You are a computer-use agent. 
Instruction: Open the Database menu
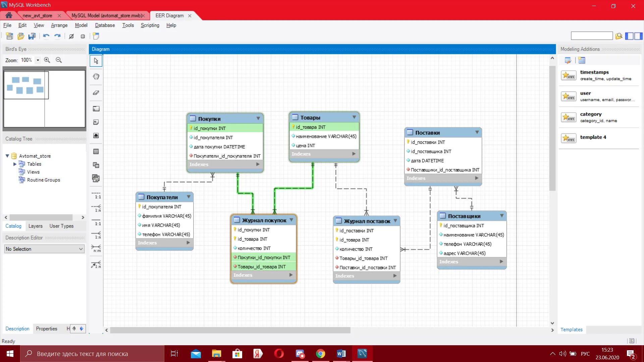click(x=105, y=25)
